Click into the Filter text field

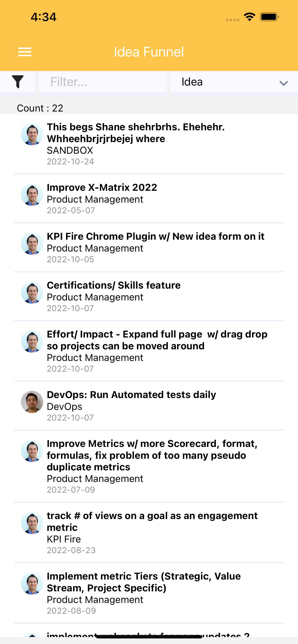click(x=103, y=82)
